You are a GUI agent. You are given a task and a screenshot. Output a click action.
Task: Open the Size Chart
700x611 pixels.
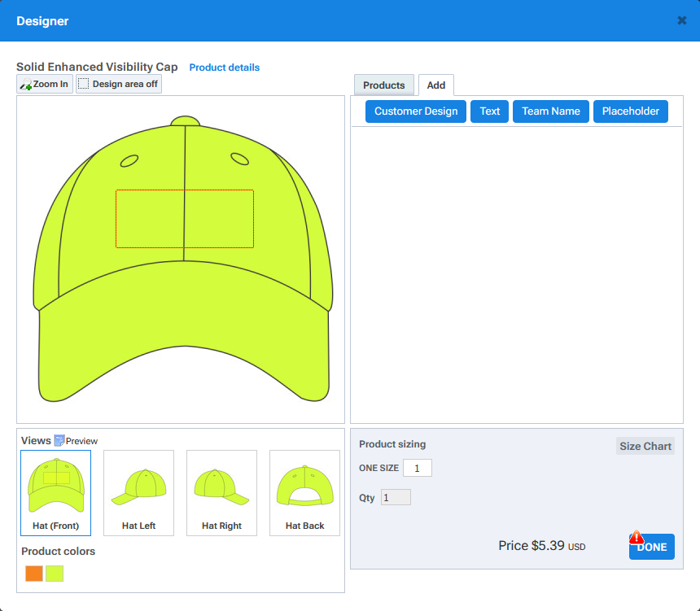(645, 446)
